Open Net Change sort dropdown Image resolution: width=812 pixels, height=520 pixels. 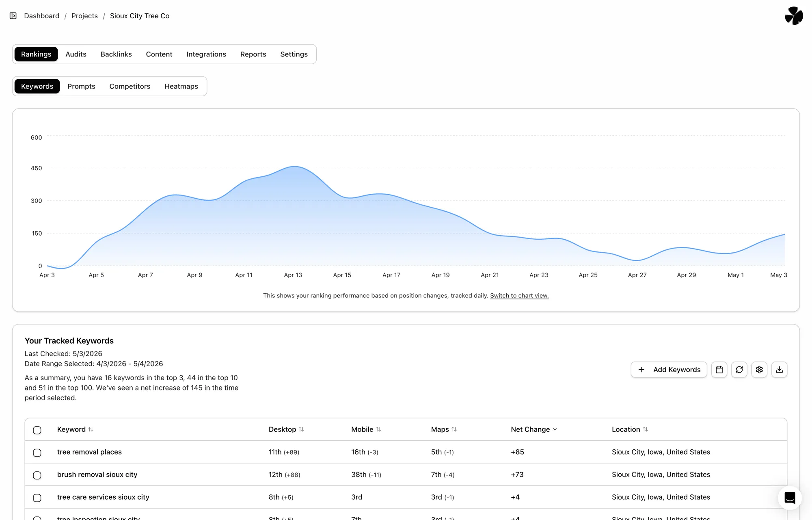534,429
